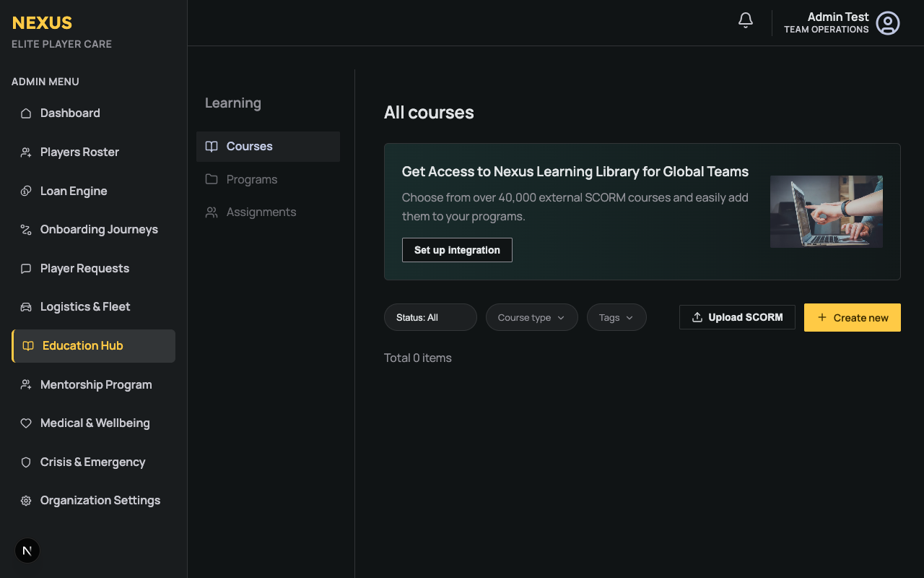The image size is (924, 578).
Task: Click the laptop thumbnail in the banner
Action: coord(827,212)
